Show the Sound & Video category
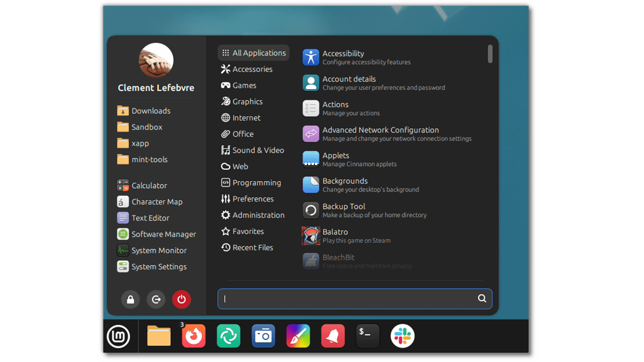Viewport: 644px width, 362px height. (x=253, y=150)
